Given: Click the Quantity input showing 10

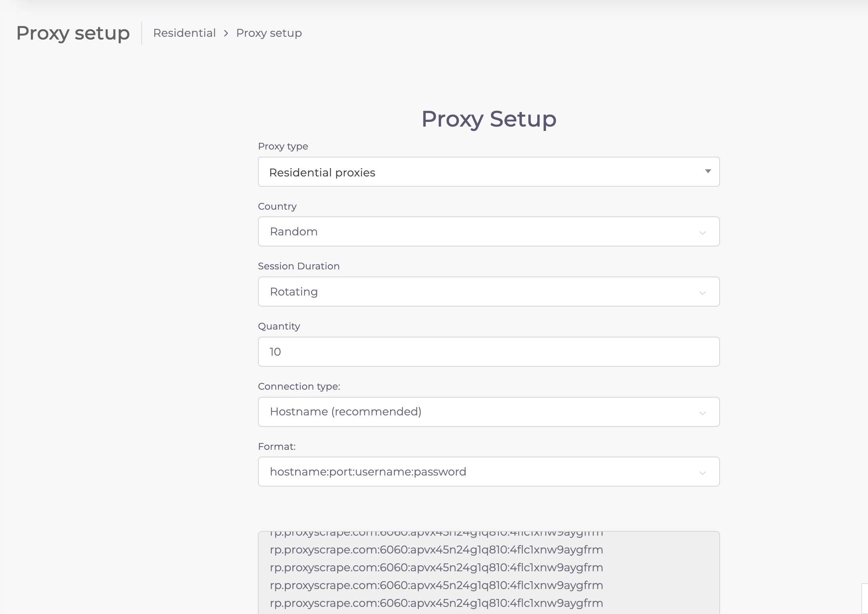Looking at the screenshot, I should pyautogui.click(x=489, y=351).
